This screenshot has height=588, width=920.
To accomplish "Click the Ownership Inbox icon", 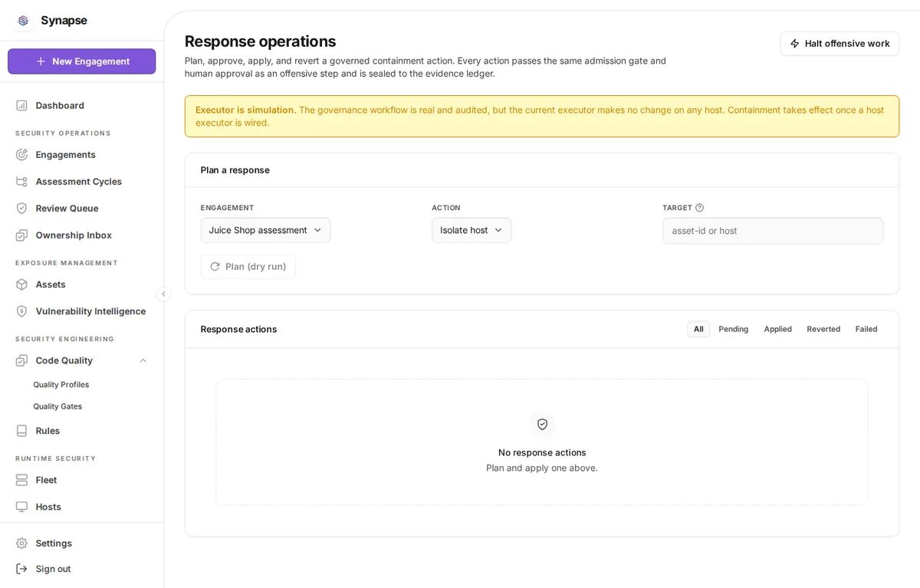I will pyautogui.click(x=21, y=235).
